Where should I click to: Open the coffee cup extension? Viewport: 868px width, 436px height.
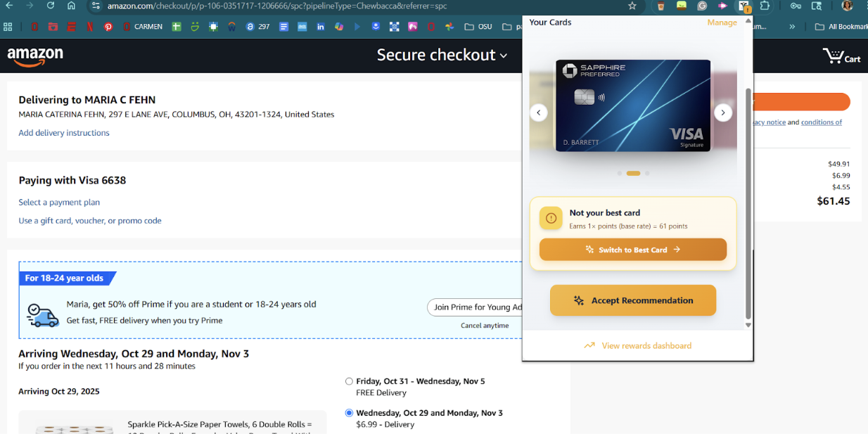click(660, 6)
